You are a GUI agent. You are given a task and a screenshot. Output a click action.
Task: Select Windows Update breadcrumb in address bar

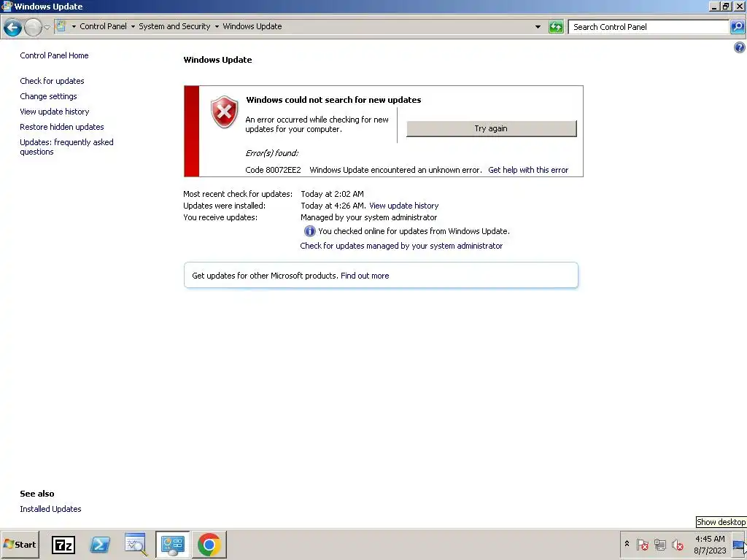pos(252,26)
